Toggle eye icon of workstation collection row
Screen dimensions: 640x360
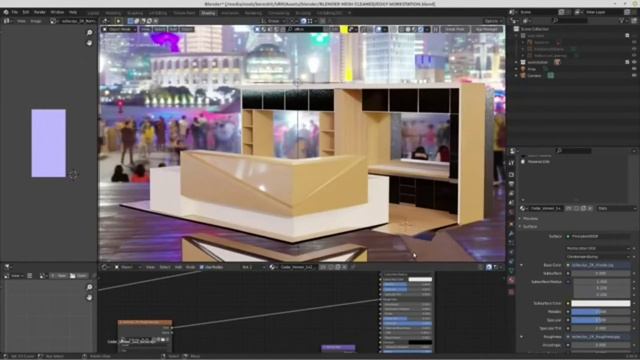pos(634,62)
